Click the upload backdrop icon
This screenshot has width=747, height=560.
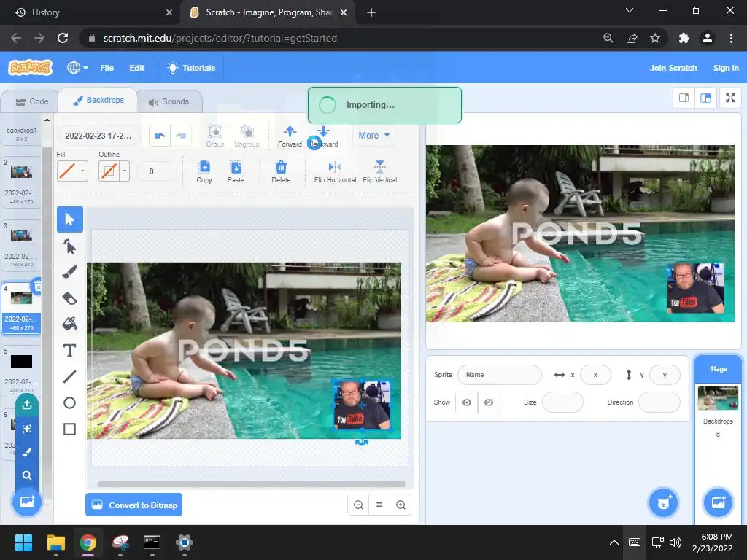(x=27, y=405)
